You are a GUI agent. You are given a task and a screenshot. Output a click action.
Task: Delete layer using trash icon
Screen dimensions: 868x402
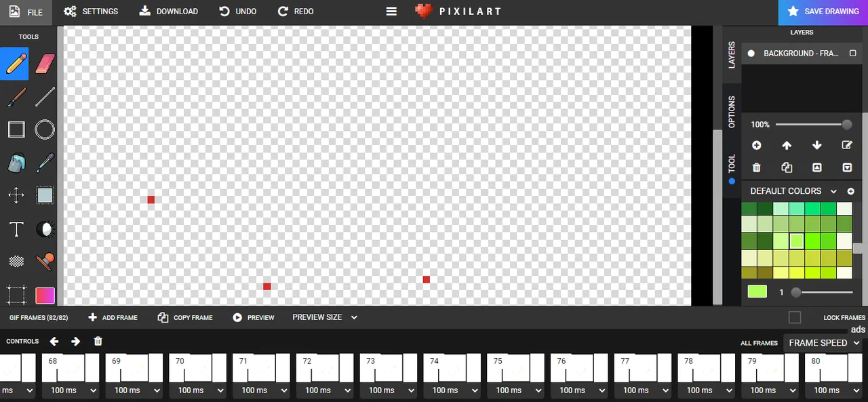click(757, 167)
